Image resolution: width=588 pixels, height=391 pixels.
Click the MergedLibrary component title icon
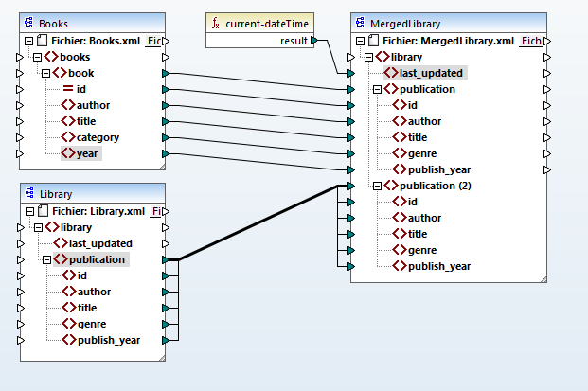[359, 23]
